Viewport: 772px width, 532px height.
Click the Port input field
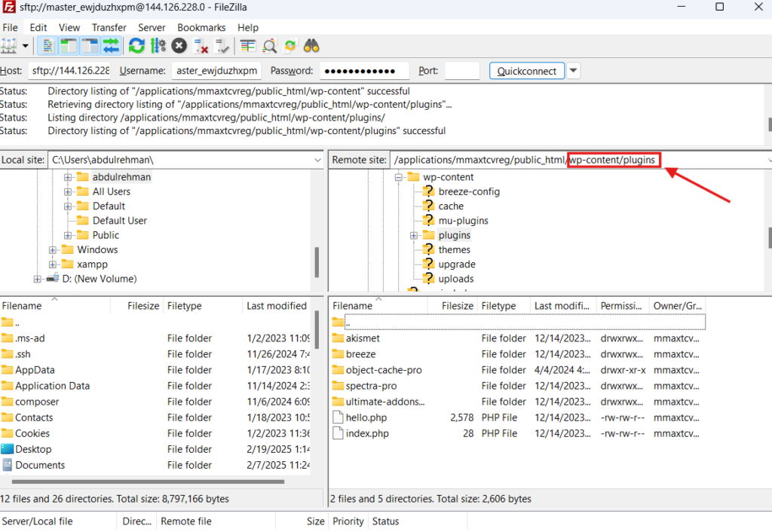[461, 71]
